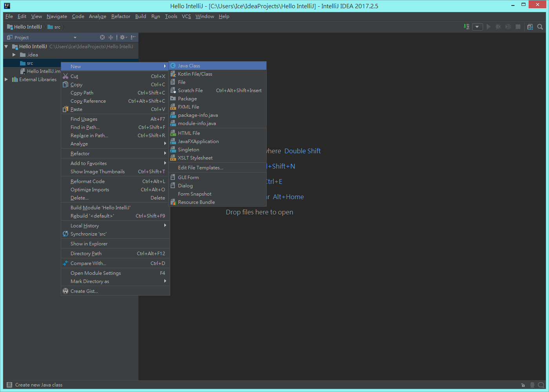
Task: Select package-info.java in New submenu
Action: tap(218, 115)
